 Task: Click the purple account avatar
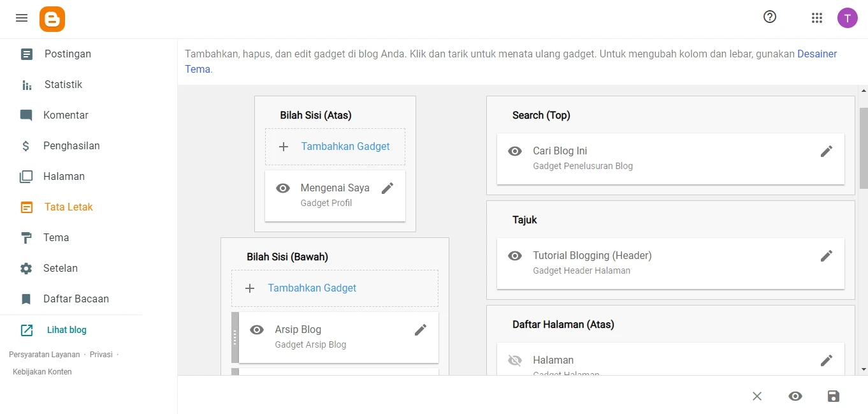point(847,18)
